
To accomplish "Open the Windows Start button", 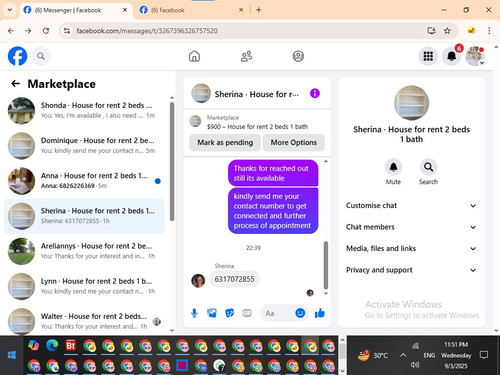I will tap(12, 355).
